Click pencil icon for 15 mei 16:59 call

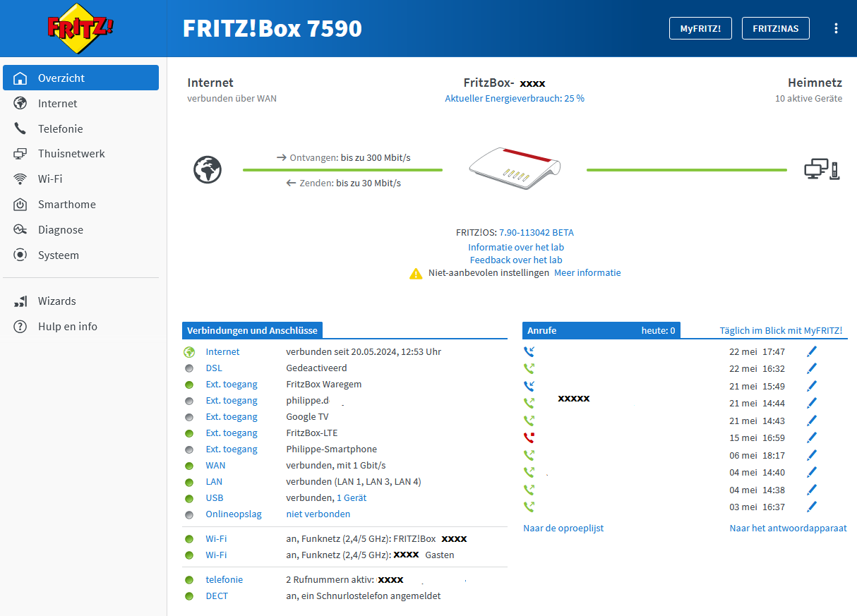(x=812, y=438)
